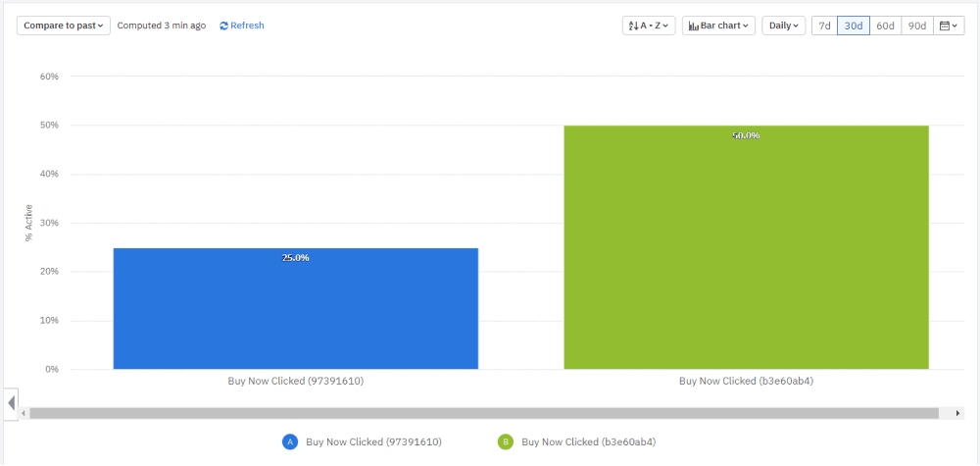Click the left collapse panel arrow
The image size is (980, 466).
pos(11,403)
